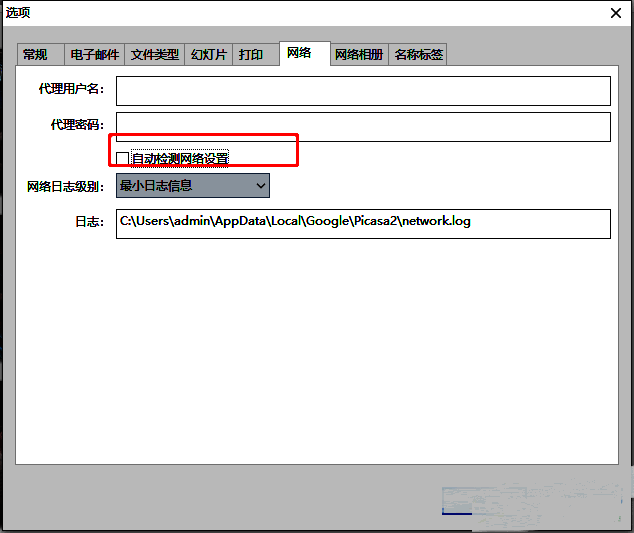Click the 选项 dialog title text
Viewport: 634px width, 533px height.
point(18,13)
